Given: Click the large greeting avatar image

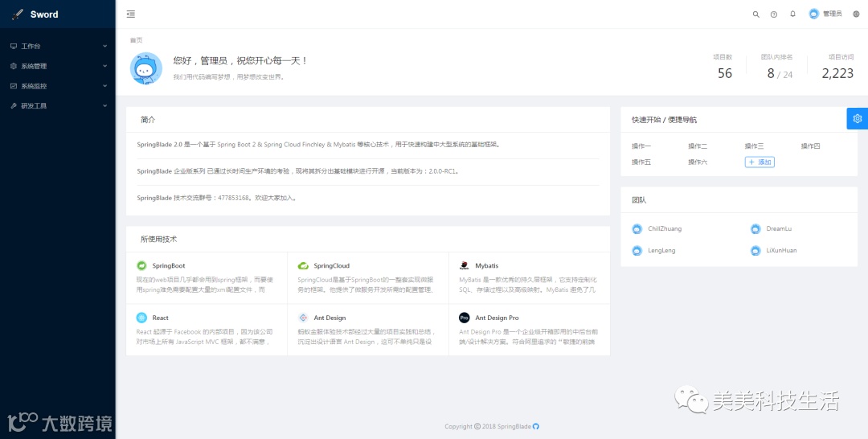Looking at the screenshot, I should [146, 68].
